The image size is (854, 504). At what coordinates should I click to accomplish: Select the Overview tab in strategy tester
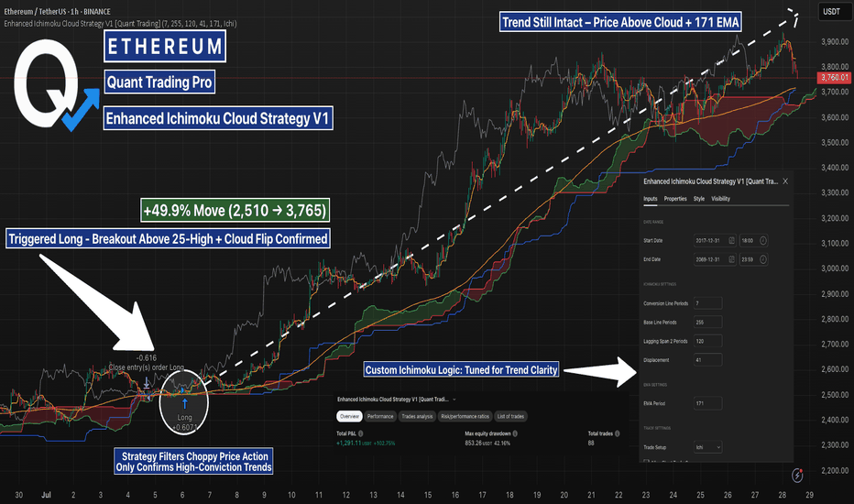[x=349, y=416]
